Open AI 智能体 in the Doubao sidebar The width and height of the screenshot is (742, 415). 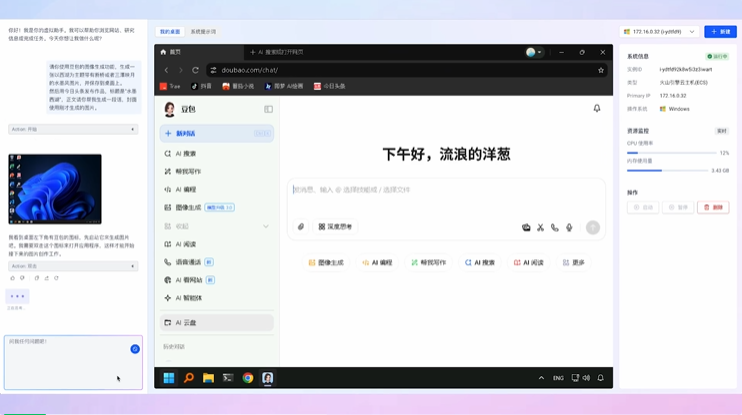pos(217,298)
